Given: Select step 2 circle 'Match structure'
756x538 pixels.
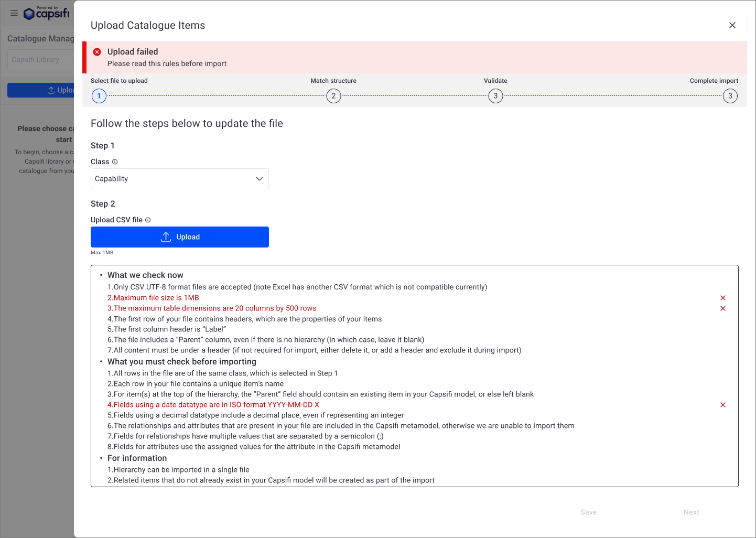Looking at the screenshot, I should point(333,96).
